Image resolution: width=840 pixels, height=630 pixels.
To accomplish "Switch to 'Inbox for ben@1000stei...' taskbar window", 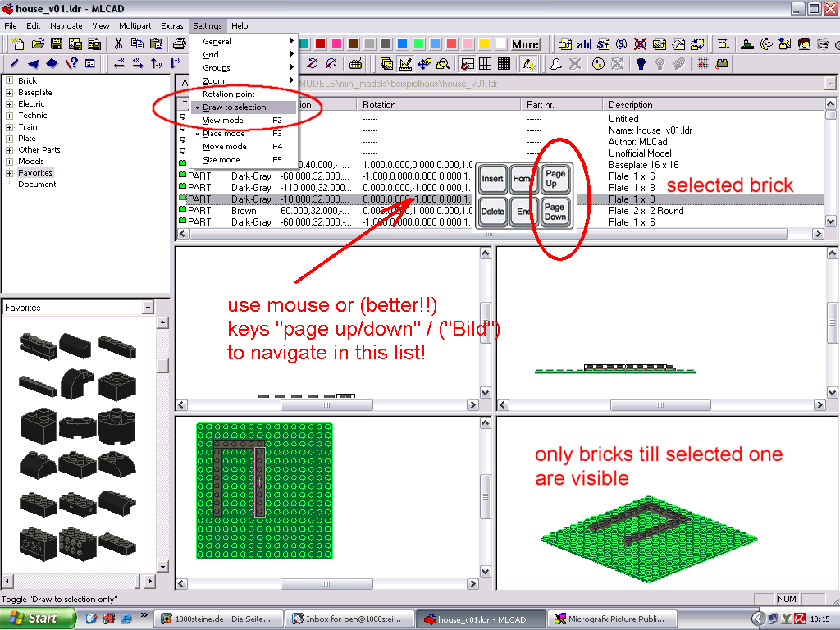I will tap(350, 619).
